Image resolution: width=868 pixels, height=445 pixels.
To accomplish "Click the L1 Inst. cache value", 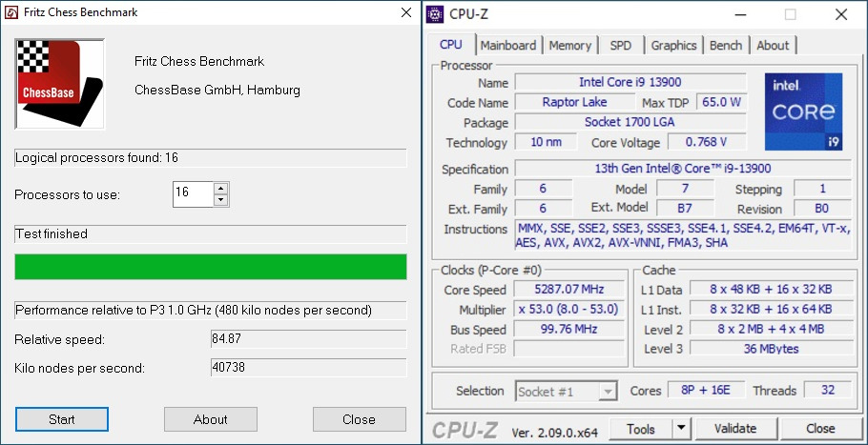I will [x=771, y=309].
